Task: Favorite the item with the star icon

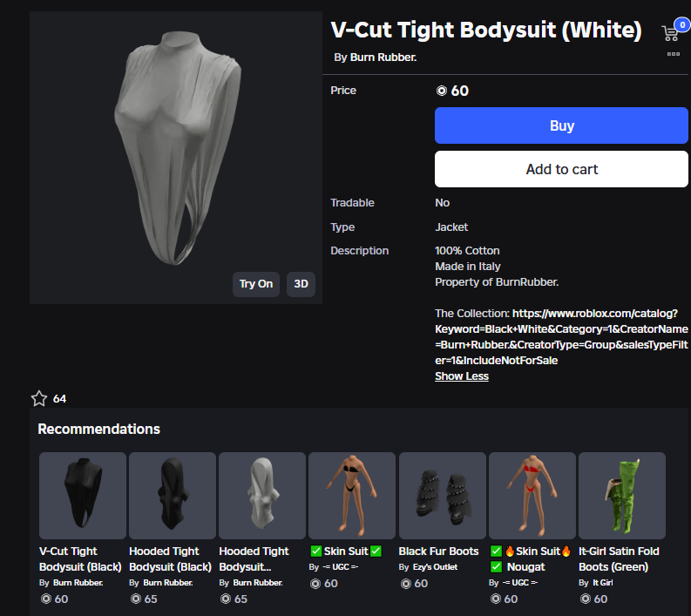Action: (39, 398)
